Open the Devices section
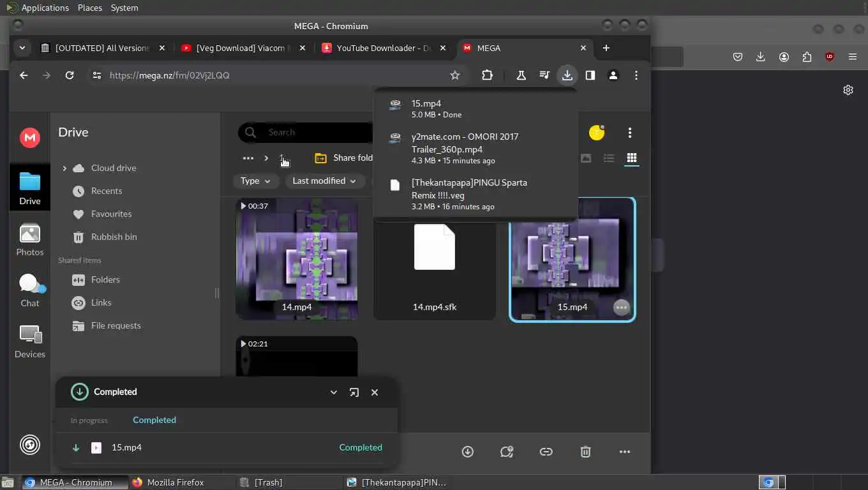Image resolution: width=868 pixels, height=490 pixels. [x=30, y=343]
